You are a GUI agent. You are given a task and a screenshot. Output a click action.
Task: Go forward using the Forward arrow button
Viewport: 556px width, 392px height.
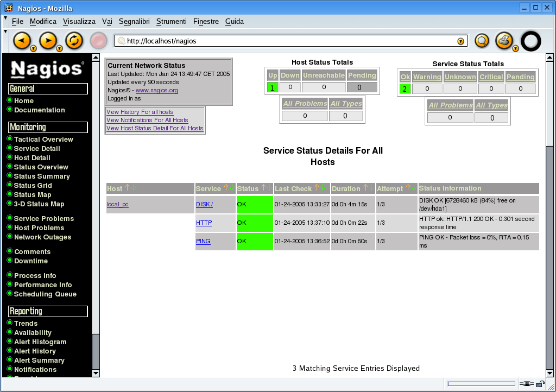tap(48, 41)
